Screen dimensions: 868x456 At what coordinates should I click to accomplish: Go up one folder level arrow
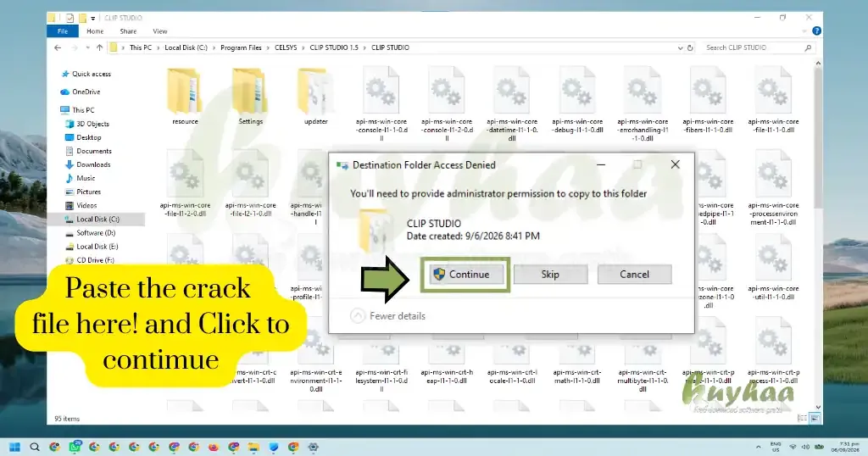pos(100,47)
